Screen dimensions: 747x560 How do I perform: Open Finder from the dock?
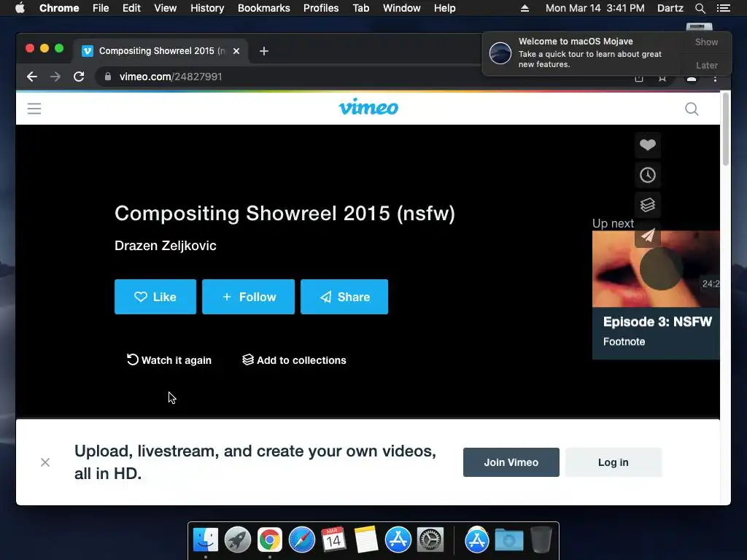pos(206,540)
